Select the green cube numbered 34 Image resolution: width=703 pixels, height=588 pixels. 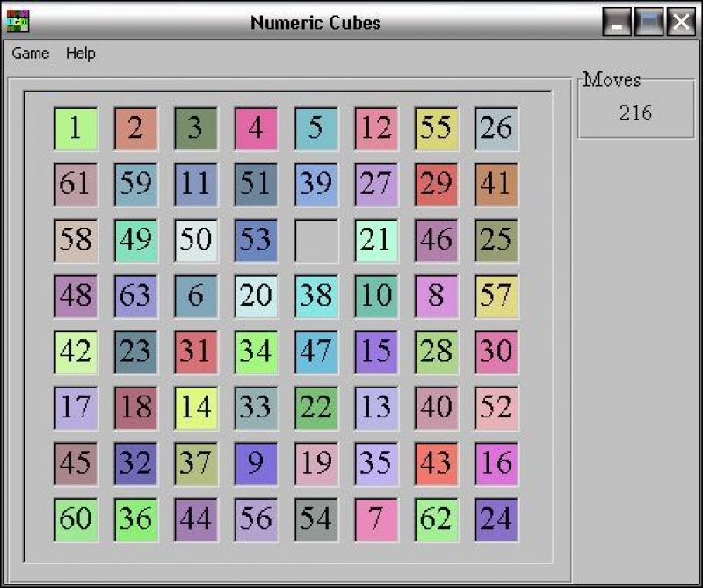click(x=256, y=352)
